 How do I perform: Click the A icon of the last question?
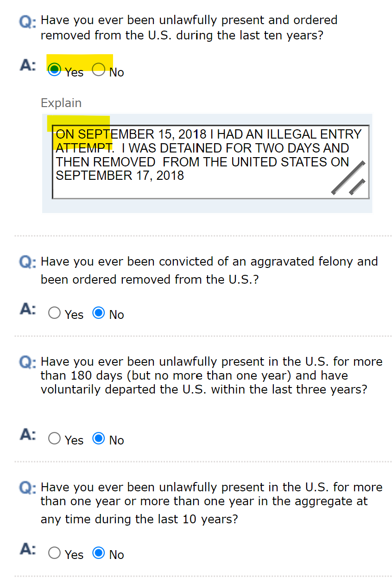point(28,549)
